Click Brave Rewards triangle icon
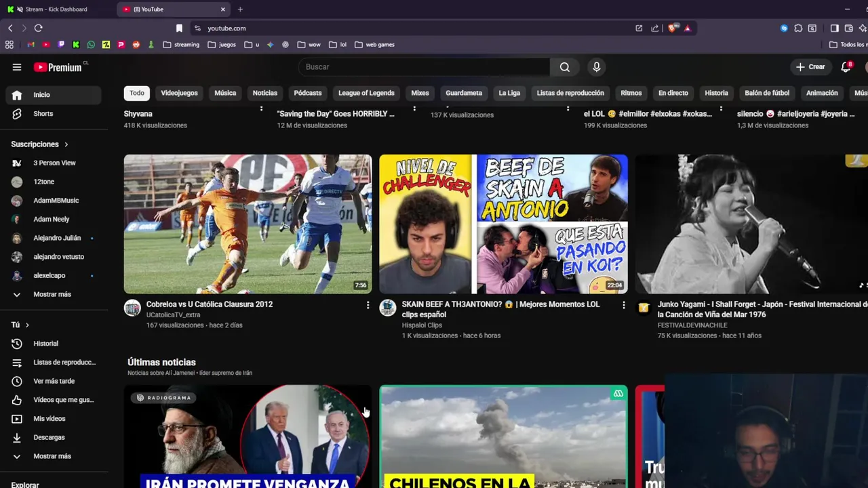 click(687, 28)
